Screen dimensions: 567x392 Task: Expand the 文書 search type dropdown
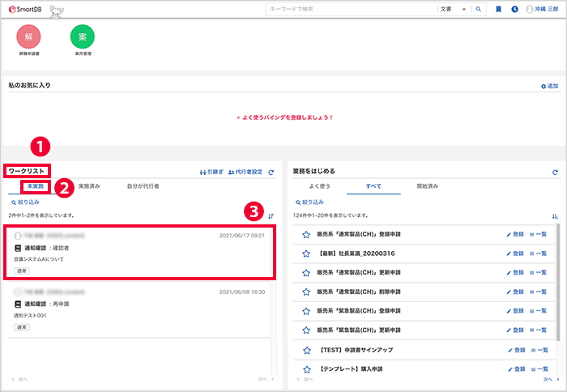click(454, 10)
